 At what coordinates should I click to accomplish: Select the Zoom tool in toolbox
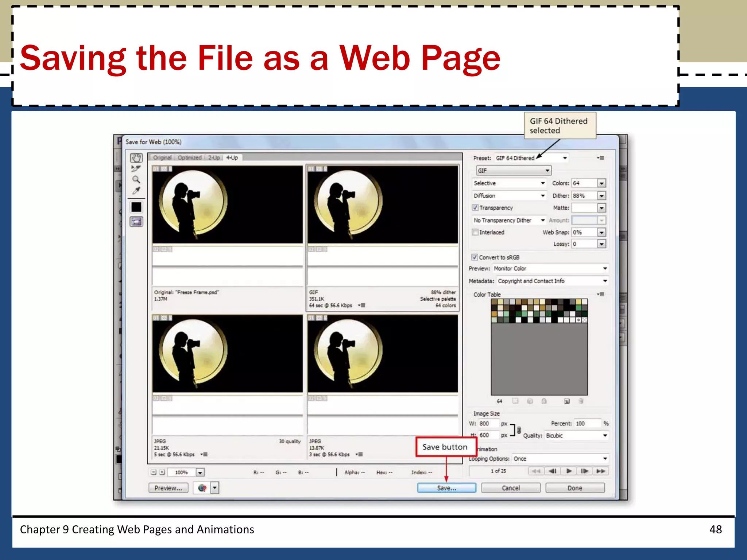click(x=136, y=179)
